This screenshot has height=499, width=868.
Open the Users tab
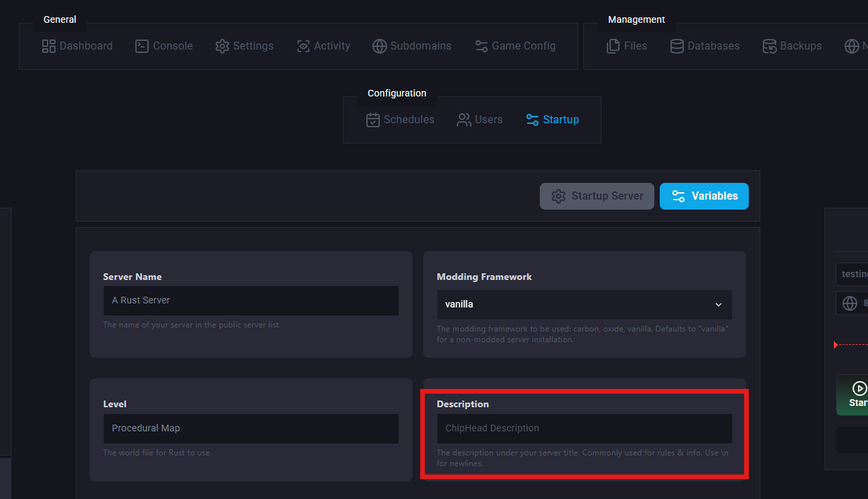click(x=480, y=120)
